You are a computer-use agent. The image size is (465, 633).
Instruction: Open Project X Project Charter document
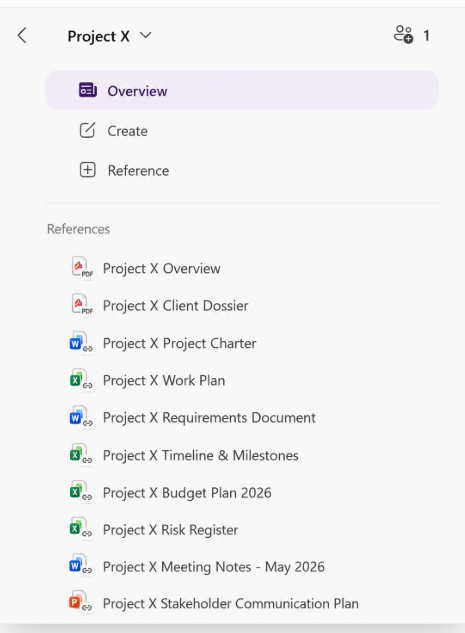click(179, 343)
